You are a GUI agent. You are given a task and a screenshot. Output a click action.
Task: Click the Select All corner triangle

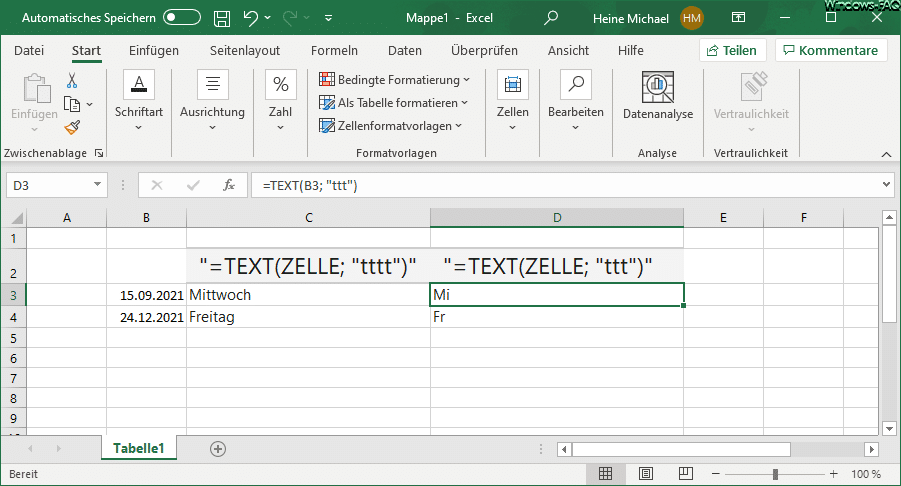point(17,218)
